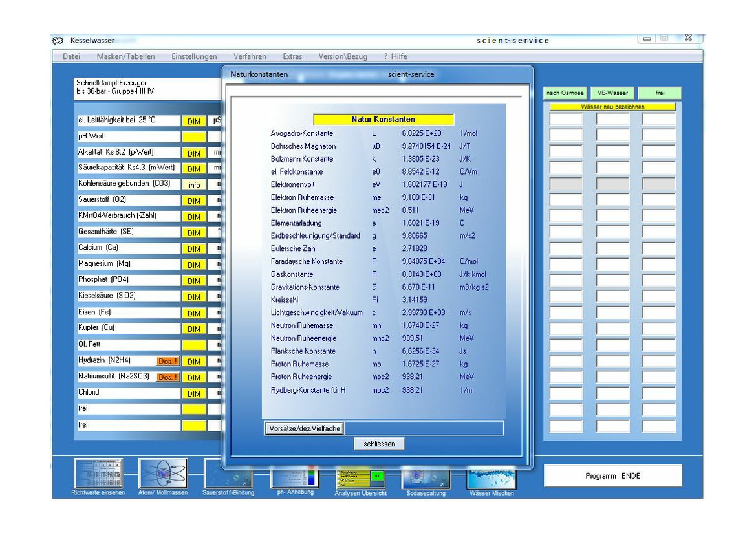Image resolution: width=756 pixels, height=535 pixels.
Task: Click the first input field under frei column
Action: click(x=658, y=120)
